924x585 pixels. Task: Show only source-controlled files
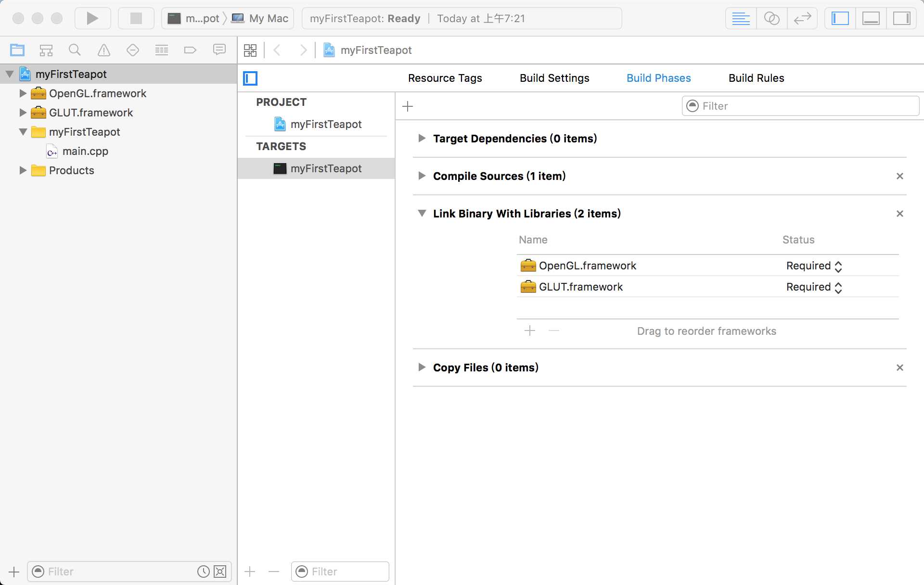tap(220, 572)
